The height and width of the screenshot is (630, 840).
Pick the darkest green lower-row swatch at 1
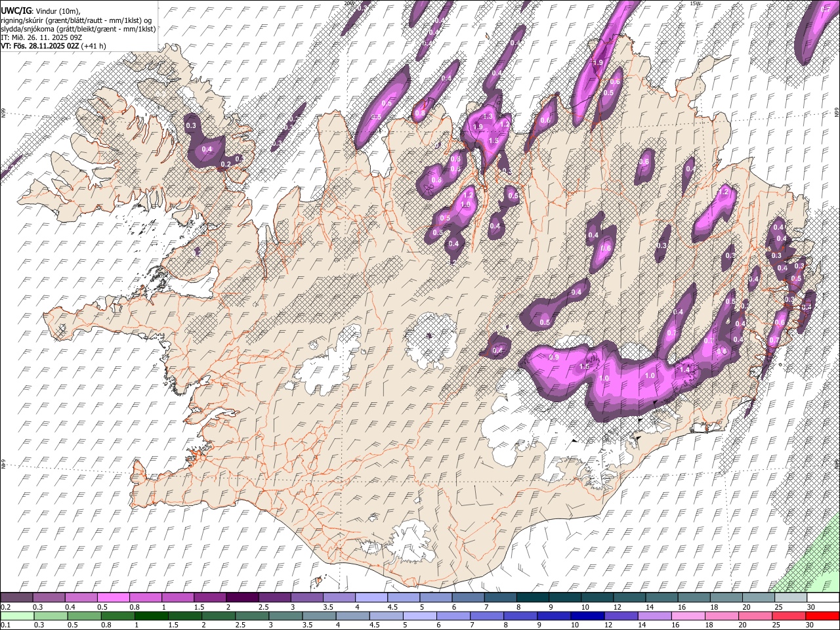coord(152,616)
